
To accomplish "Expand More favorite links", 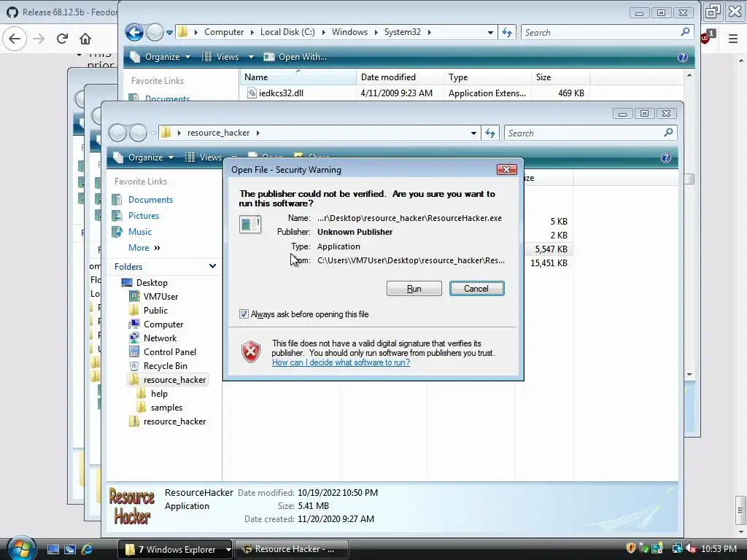I will pyautogui.click(x=144, y=248).
